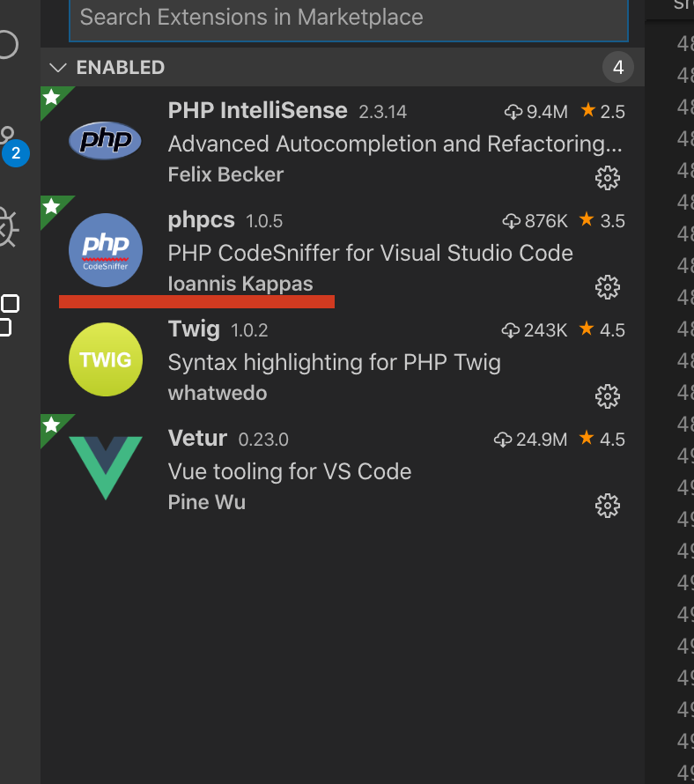Click the whatwedo publisher name
694x784 pixels.
click(218, 393)
